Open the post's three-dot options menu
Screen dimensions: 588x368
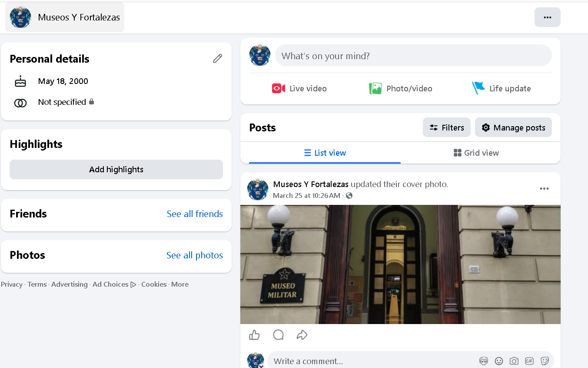coord(544,189)
